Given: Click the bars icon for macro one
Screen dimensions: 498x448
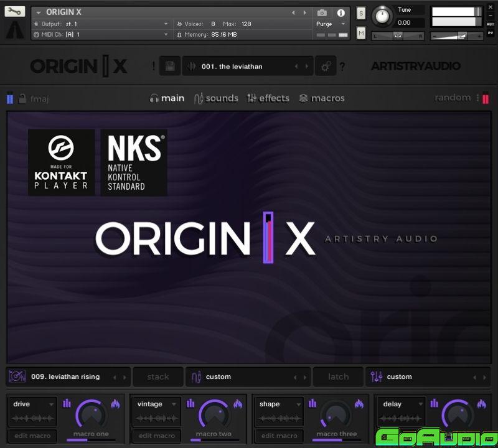Looking at the screenshot, I should pyautogui.click(x=67, y=403).
